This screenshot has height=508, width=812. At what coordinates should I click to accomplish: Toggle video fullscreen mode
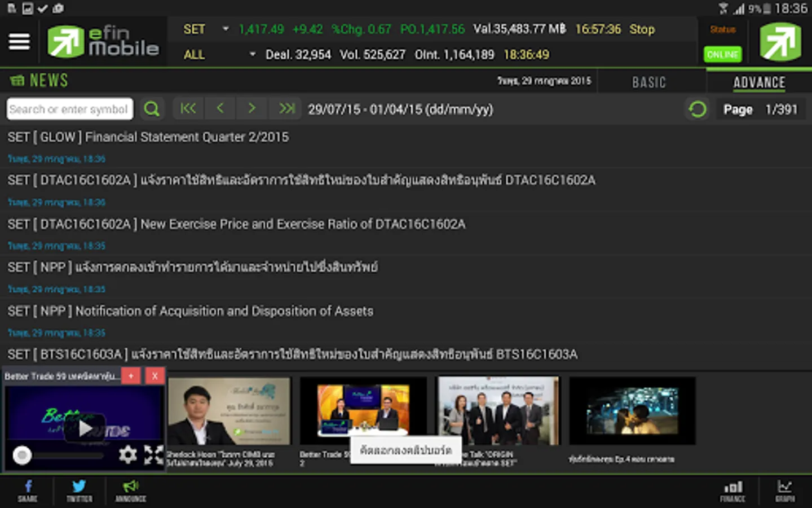(x=153, y=454)
